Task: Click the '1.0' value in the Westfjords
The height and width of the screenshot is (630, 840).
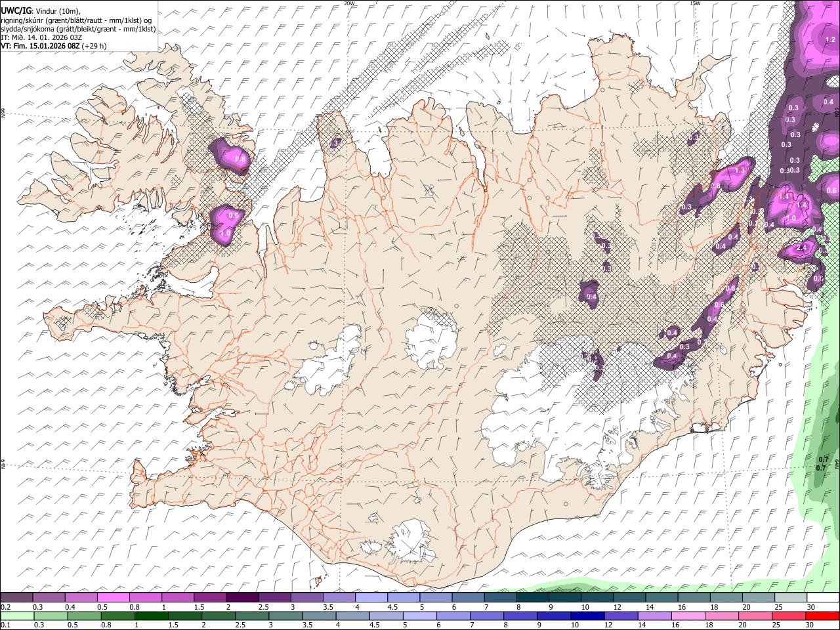Action: pyautogui.click(x=226, y=233)
